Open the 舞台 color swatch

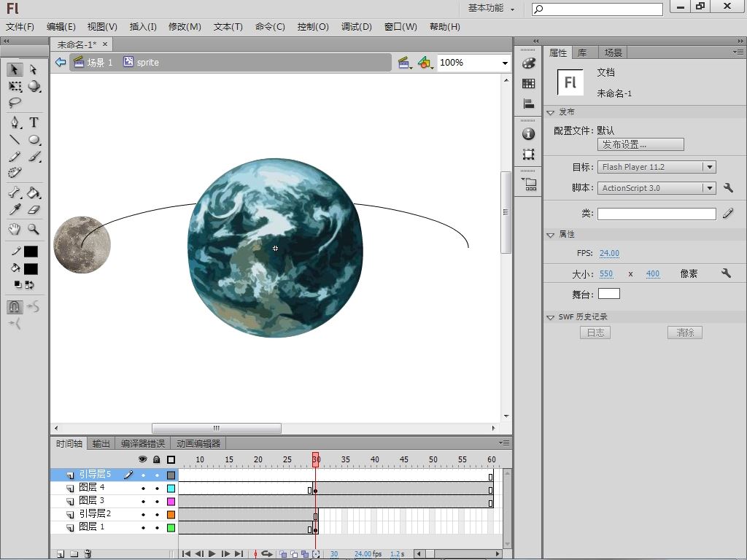tap(608, 294)
